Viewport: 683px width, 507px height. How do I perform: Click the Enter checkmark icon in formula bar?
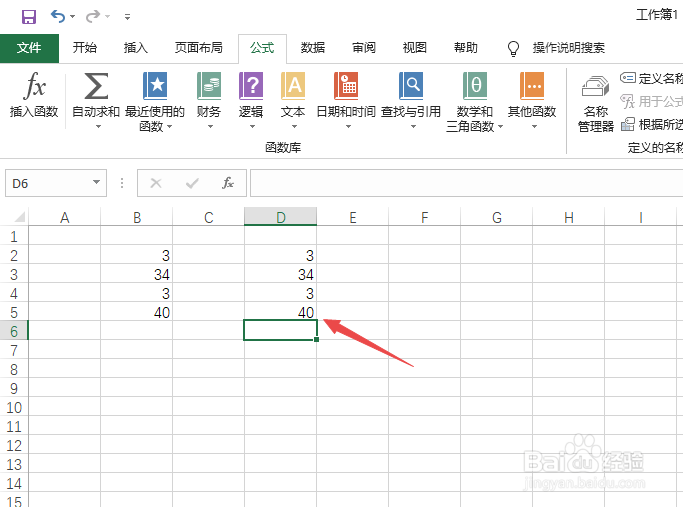[x=192, y=183]
